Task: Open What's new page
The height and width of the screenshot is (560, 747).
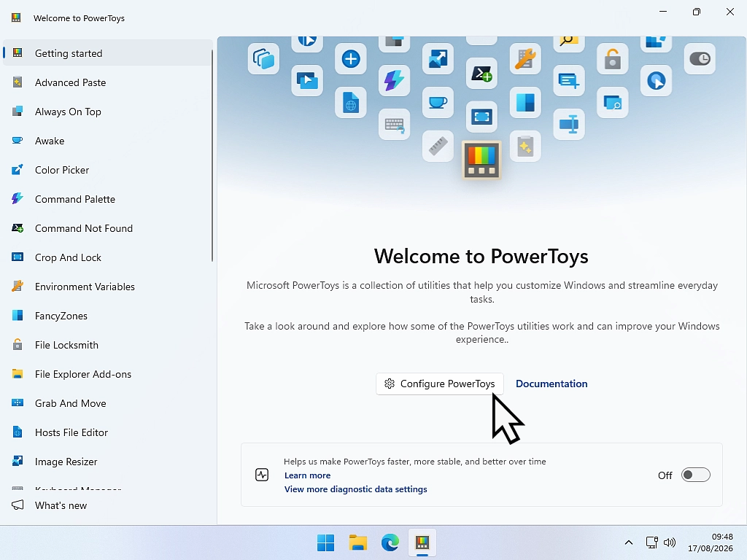Action: coord(108,505)
